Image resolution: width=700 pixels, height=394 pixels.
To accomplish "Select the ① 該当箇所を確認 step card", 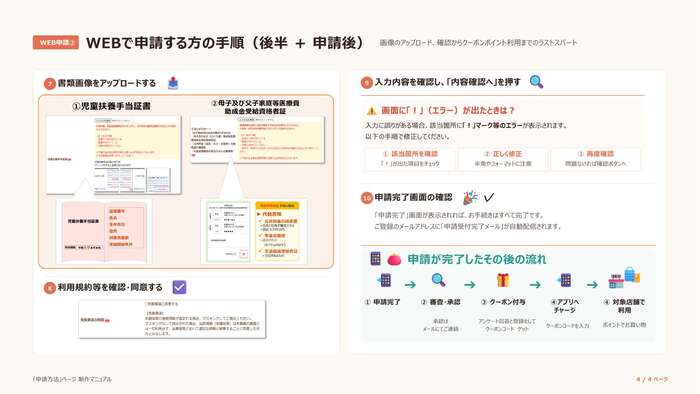I will coord(410,159).
